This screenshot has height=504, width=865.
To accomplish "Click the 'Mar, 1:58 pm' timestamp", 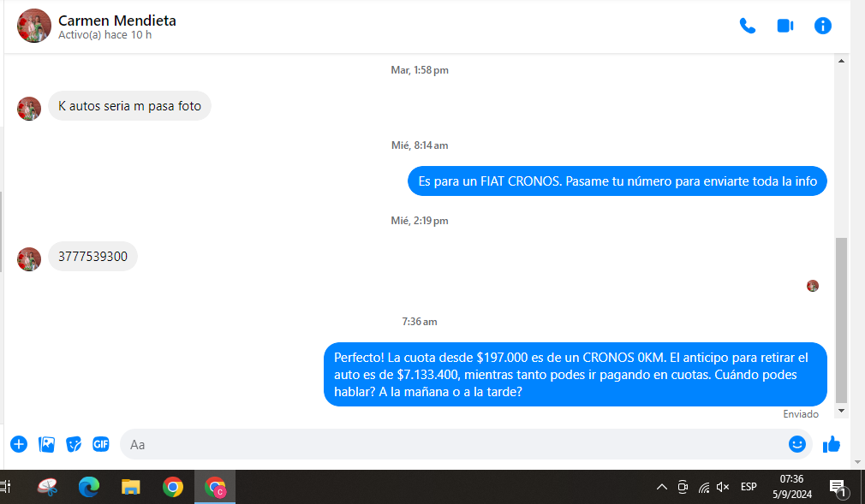I will 420,70.
